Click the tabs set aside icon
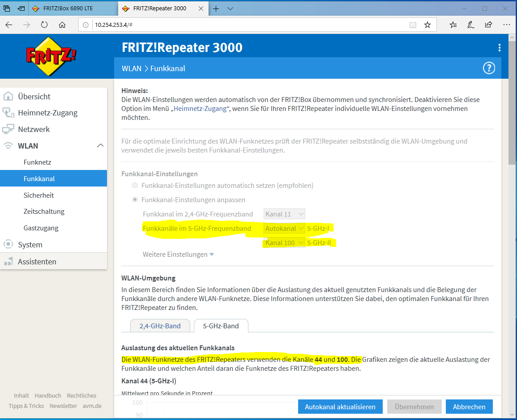The width and height of the screenshot is (517, 420). [x=7, y=8]
